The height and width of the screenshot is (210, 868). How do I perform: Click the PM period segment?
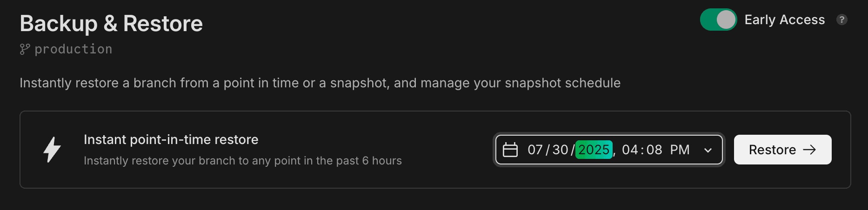click(x=680, y=150)
